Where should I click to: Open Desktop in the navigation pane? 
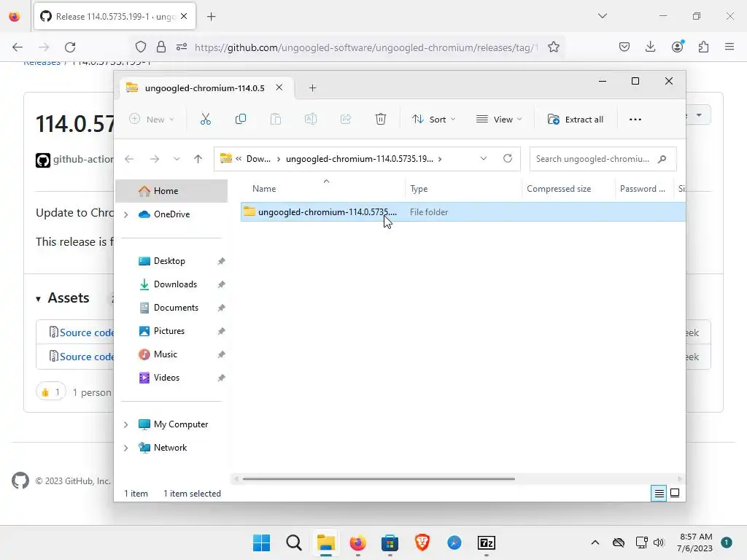click(x=169, y=261)
